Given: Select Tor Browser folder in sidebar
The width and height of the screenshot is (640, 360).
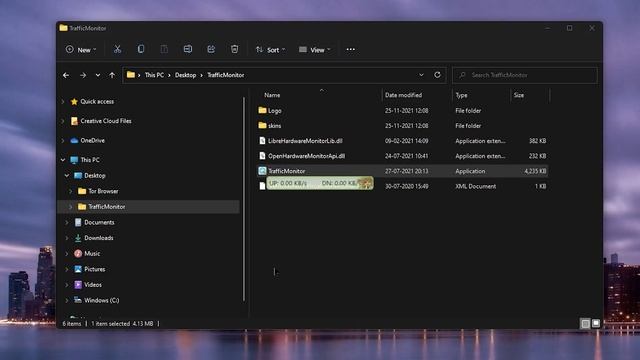Looking at the screenshot, I should point(103,191).
